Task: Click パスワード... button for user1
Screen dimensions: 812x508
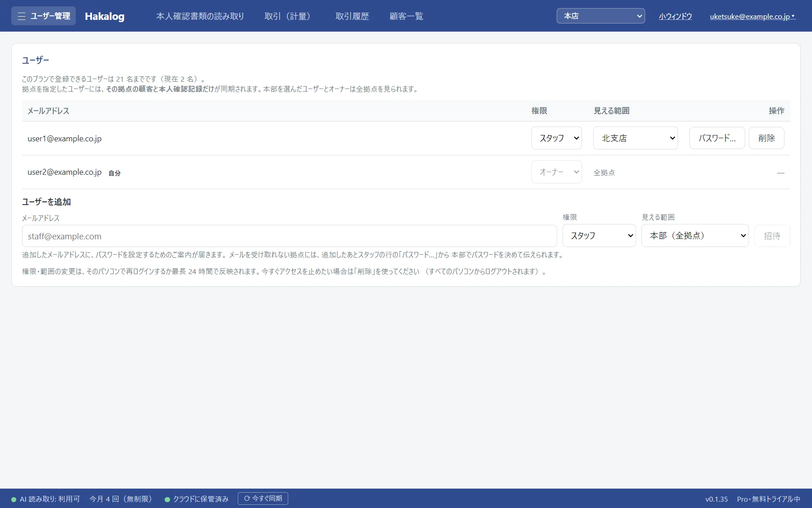Action: point(717,138)
